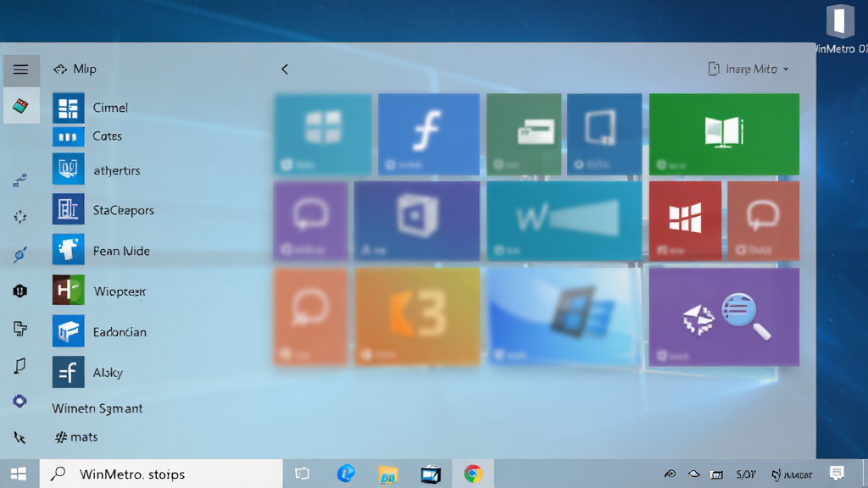The width and height of the screenshot is (868, 488).
Task: Open the settings gear sidebar icon
Action: (x=20, y=401)
